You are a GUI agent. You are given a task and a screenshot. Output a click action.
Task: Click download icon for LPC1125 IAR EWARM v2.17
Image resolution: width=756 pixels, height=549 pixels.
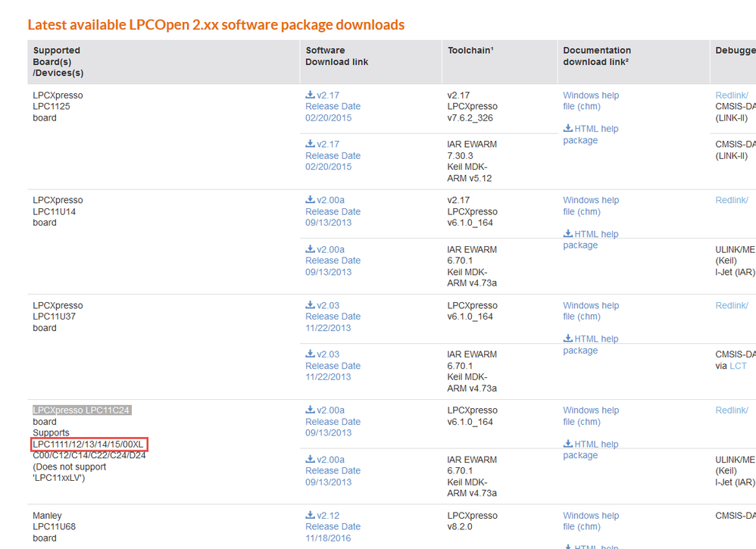coord(310,144)
